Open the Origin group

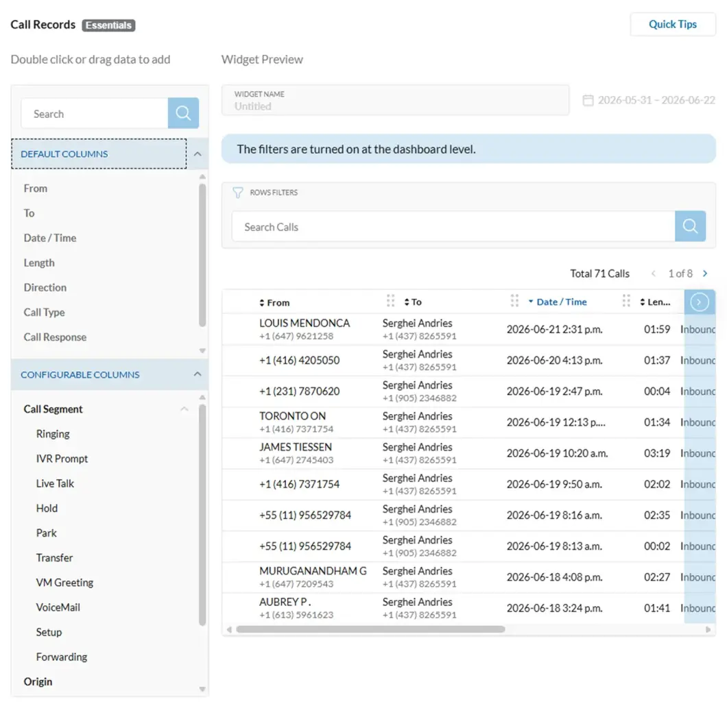[x=38, y=681]
